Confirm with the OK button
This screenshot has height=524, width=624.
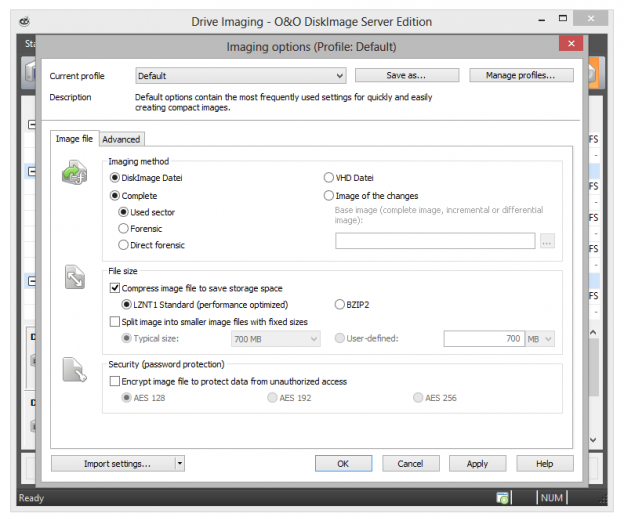[343, 464]
